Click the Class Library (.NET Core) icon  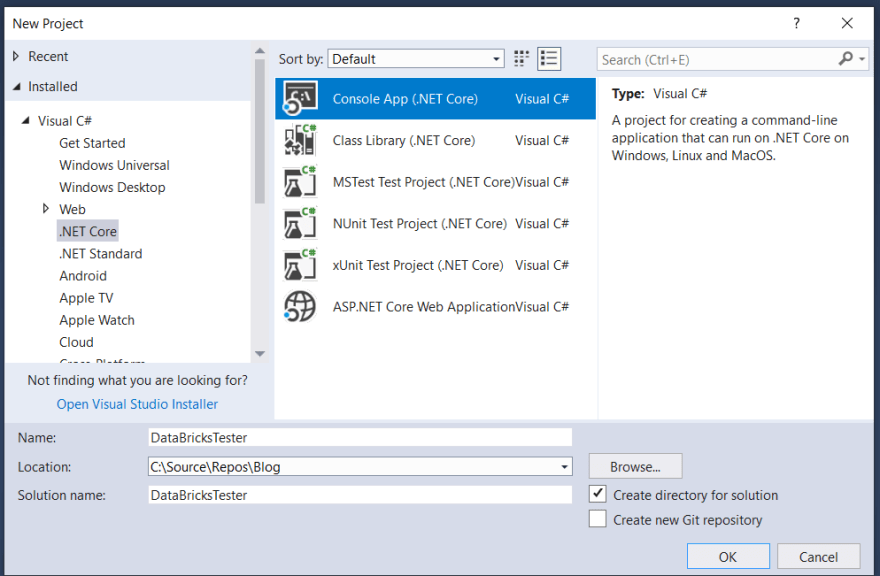pyautogui.click(x=300, y=140)
